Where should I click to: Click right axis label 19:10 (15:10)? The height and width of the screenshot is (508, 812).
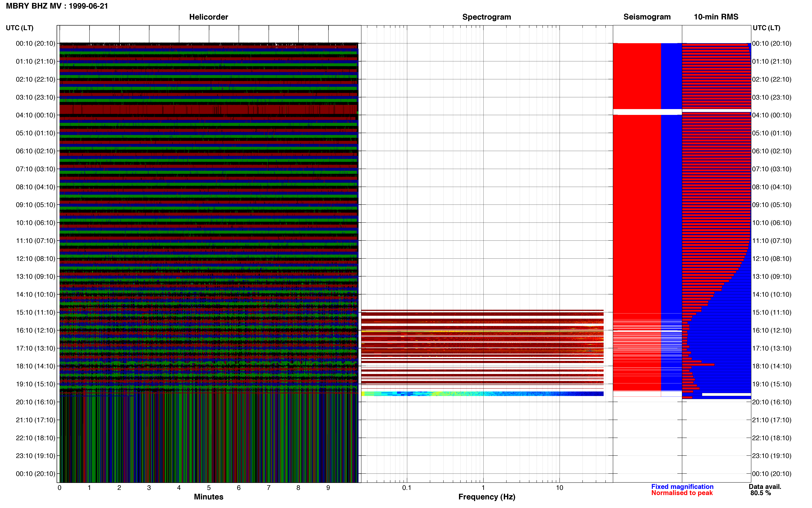click(x=772, y=384)
